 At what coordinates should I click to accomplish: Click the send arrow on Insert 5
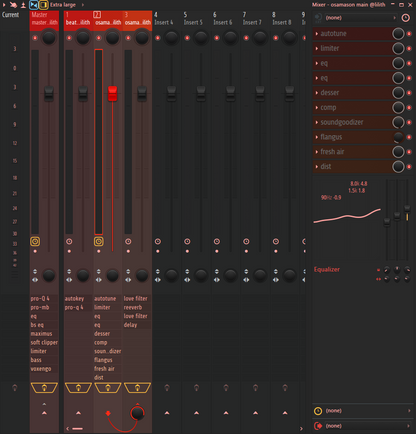pos(196,413)
